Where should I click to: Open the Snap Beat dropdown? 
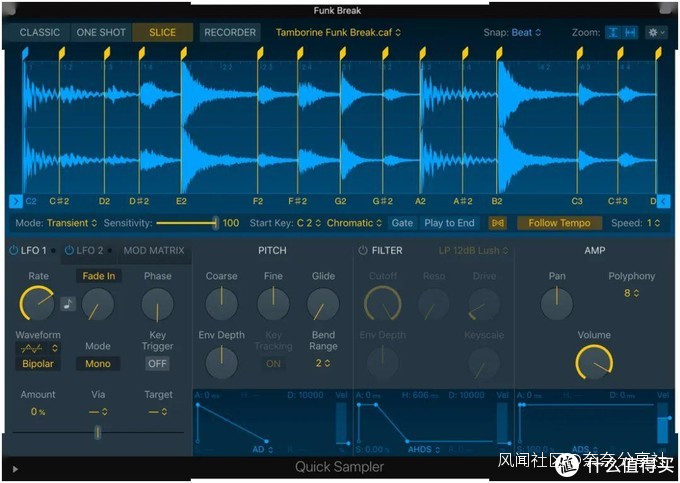point(526,32)
